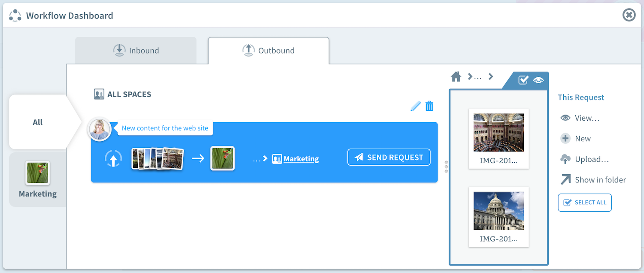The image size is (644, 273).
Task: Click Show in folder action
Action: coord(593,180)
